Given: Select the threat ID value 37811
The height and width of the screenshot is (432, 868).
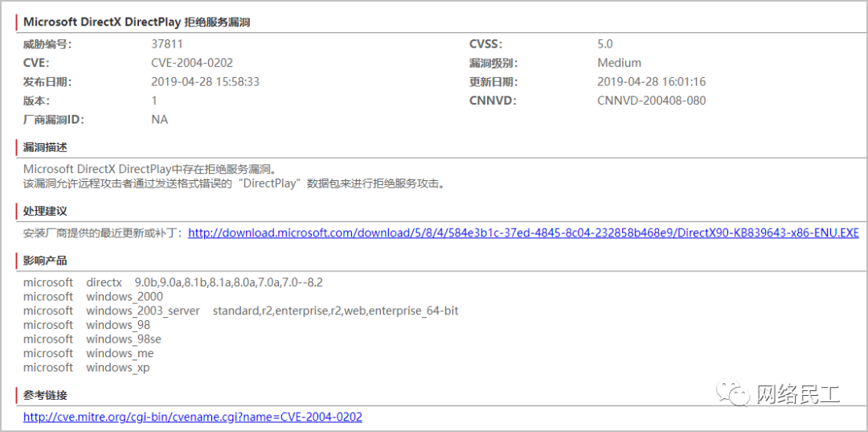Looking at the screenshot, I should (166, 44).
